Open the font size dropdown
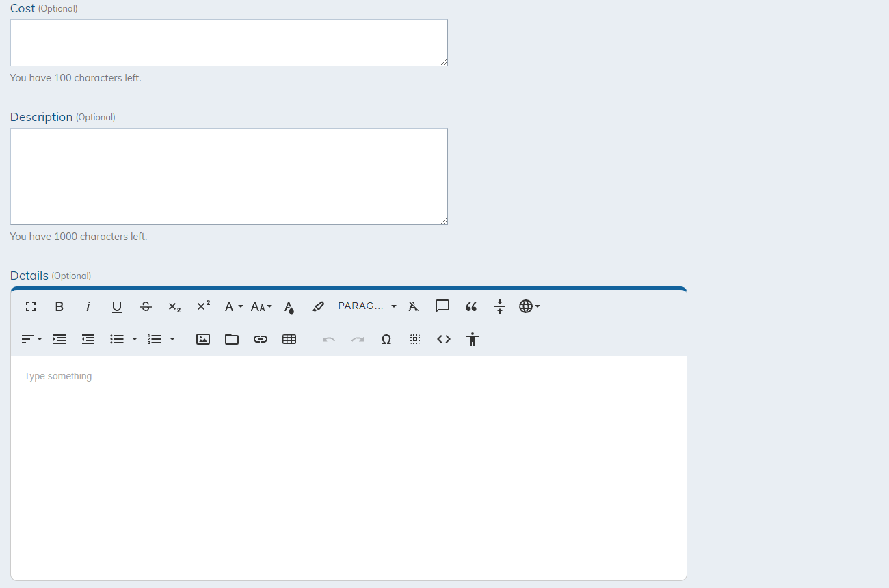 pyautogui.click(x=261, y=306)
